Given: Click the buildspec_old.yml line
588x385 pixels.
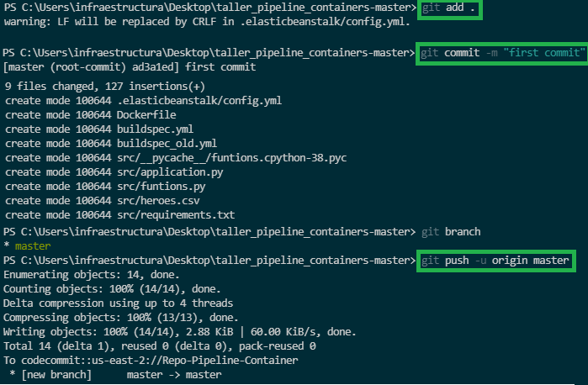Looking at the screenshot, I should pos(111,144).
